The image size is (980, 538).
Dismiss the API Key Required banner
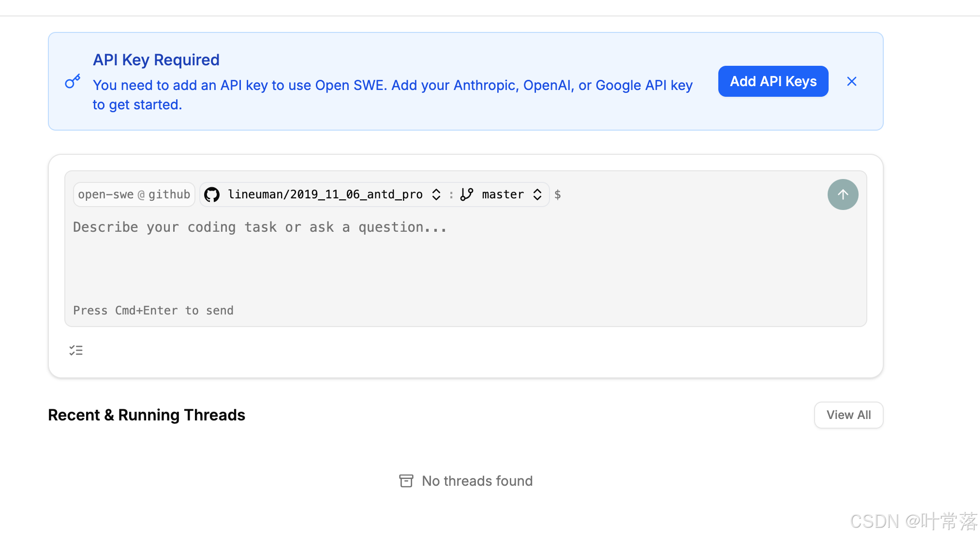click(x=851, y=81)
